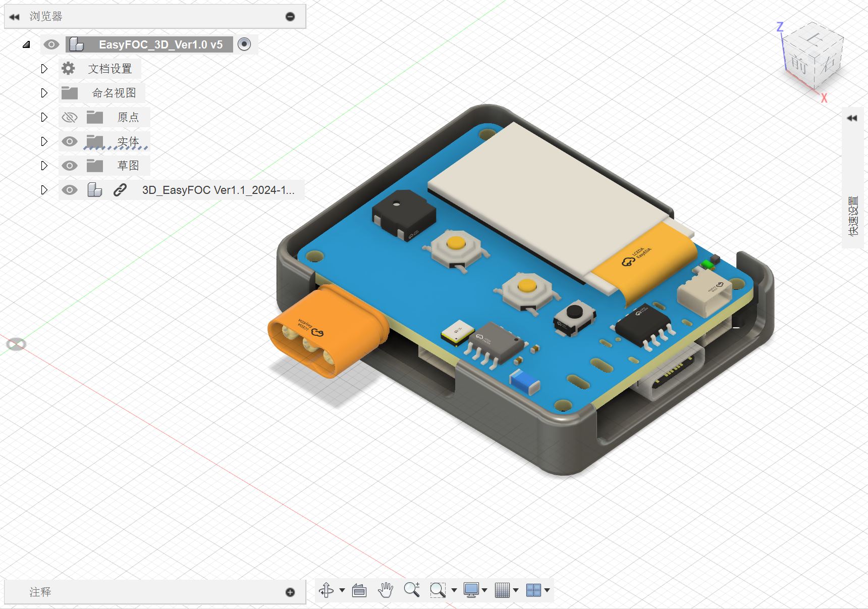Select the Orbit tool in navigation bar
Viewport: 868px width, 609px height.
(327, 590)
